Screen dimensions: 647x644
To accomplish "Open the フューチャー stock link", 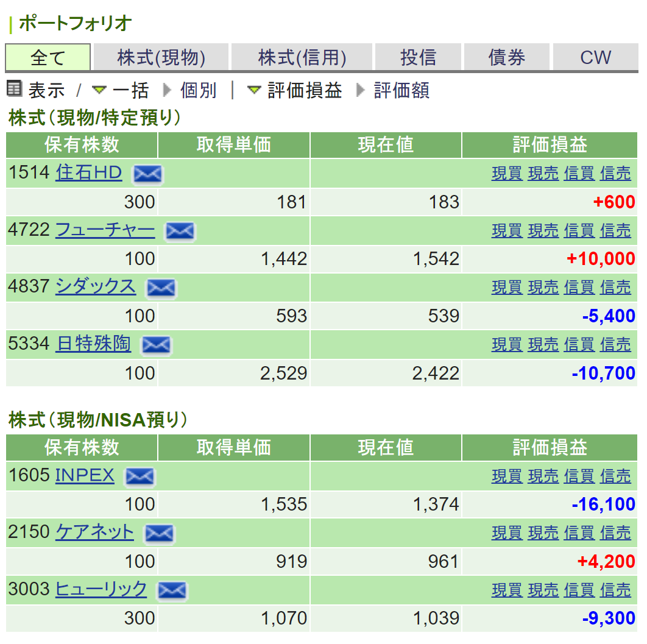I will coord(105,229).
